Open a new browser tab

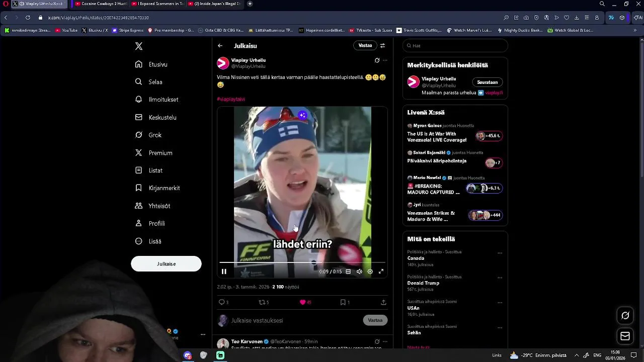pos(250,4)
